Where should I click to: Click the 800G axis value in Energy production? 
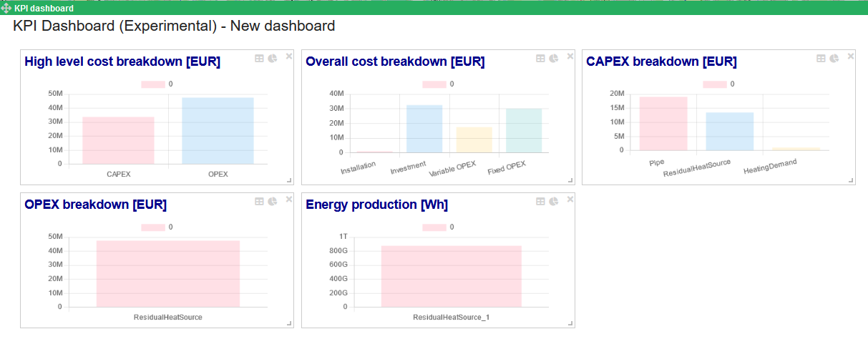338,251
